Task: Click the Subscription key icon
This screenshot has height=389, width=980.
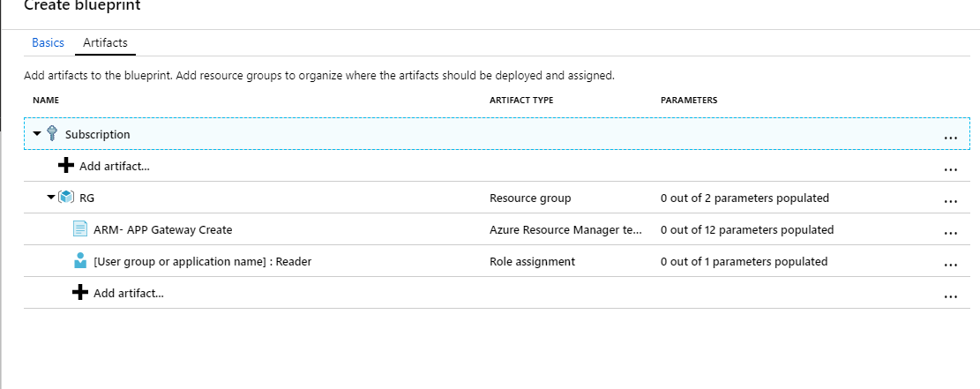Action: pos(51,134)
